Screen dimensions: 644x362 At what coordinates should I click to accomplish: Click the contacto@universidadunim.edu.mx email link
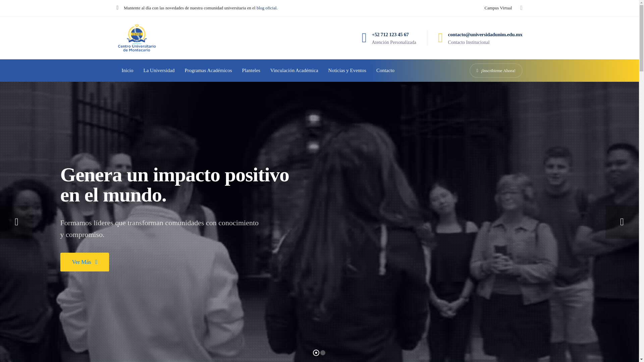pos(485,35)
